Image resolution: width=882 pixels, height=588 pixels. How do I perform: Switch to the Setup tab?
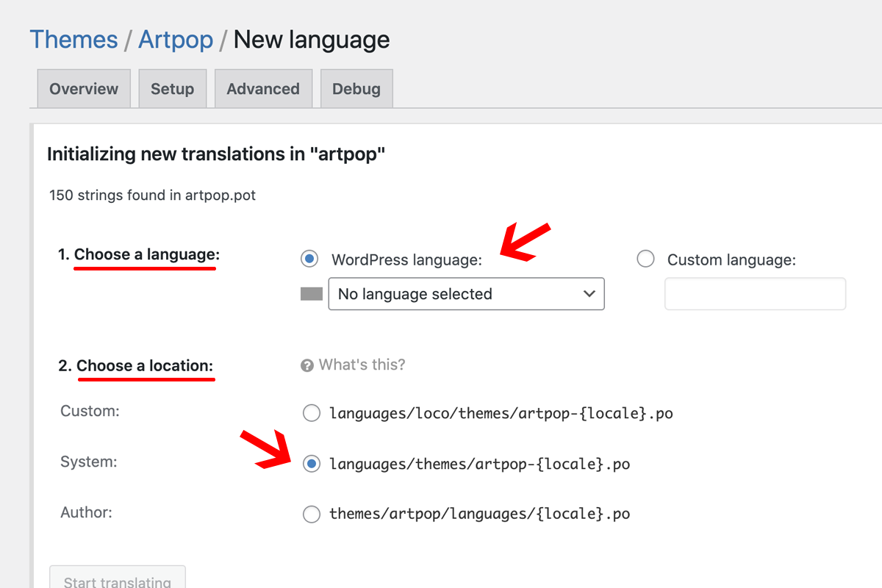172,89
